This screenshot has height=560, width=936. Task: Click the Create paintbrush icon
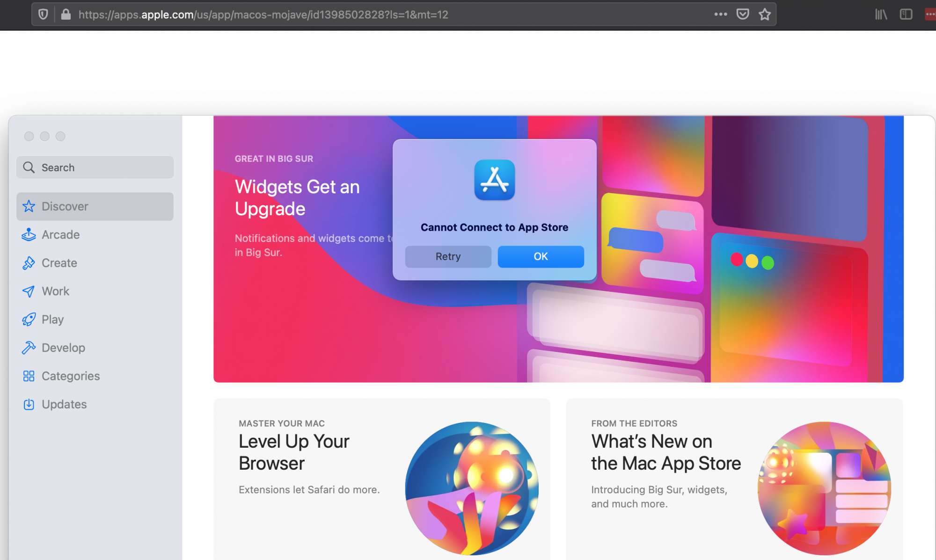point(29,263)
